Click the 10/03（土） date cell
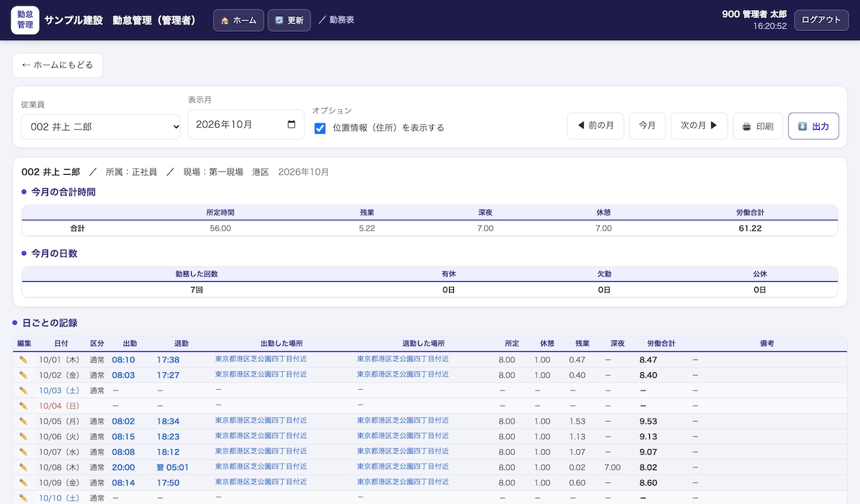The width and height of the screenshot is (860, 504). (x=60, y=391)
